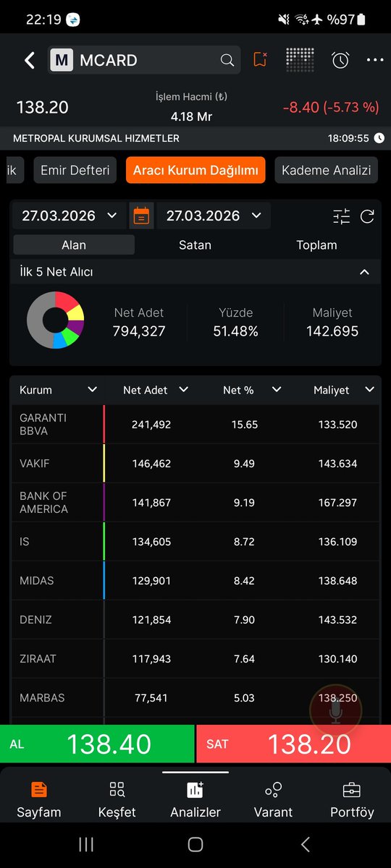Refresh the broker distribution data
Viewport: 391px width, 868px height.
[367, 216]
